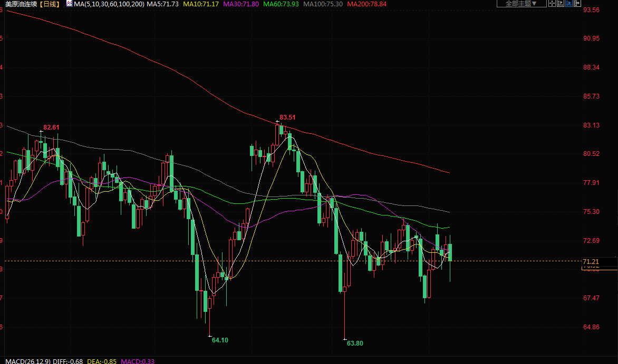
Task: Click the MACD(26,12,9) indicator label
Action: click(x=27, y=361)
